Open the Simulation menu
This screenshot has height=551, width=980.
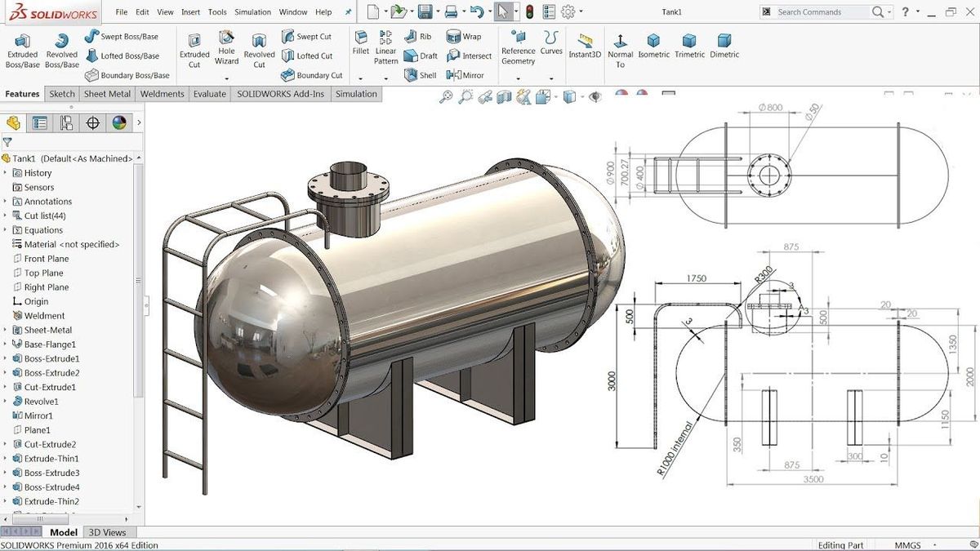(x=253, y=12)
